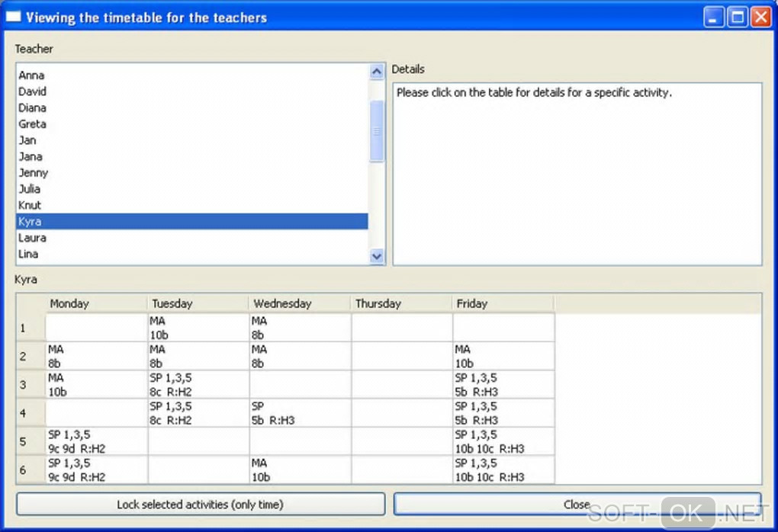Click Monday hour 3 MA 10b cell
Image resolution: width=778 pixels, height=532 pixels.
click(x=97, y=385)
